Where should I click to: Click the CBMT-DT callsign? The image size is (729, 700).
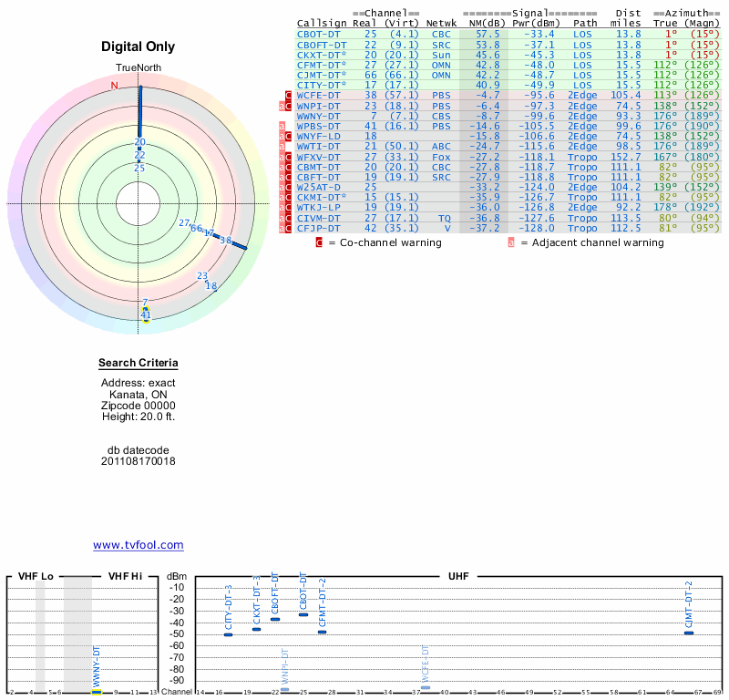point(319,167)
